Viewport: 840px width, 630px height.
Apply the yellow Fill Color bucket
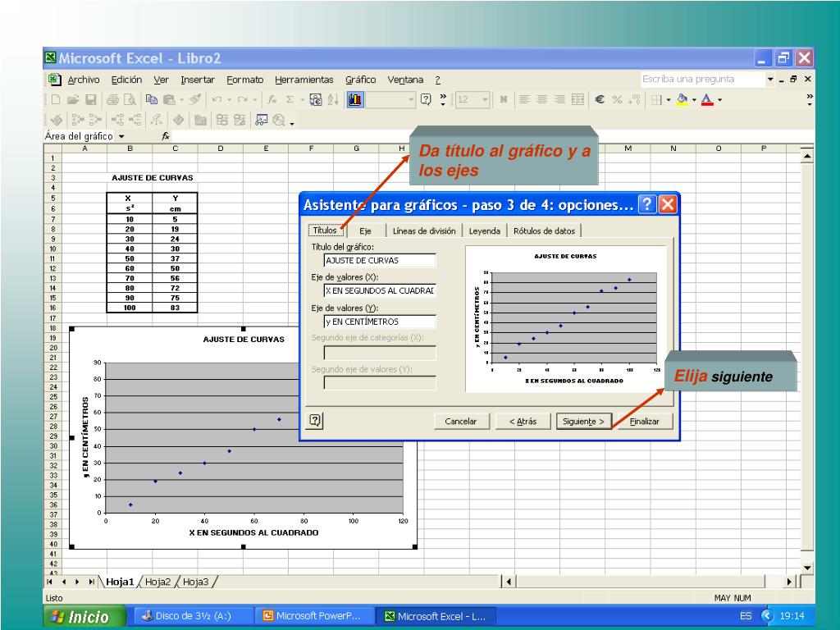(682, 99)
